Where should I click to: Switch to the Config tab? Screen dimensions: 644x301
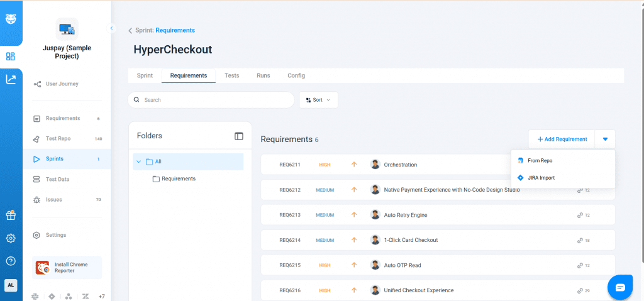(296, 75)
